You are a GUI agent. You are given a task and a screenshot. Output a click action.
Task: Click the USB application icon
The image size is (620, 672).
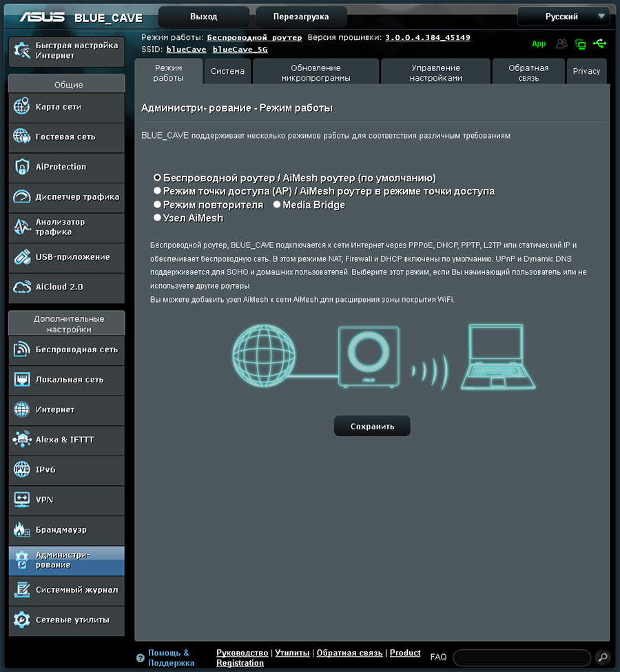(21, 256)
